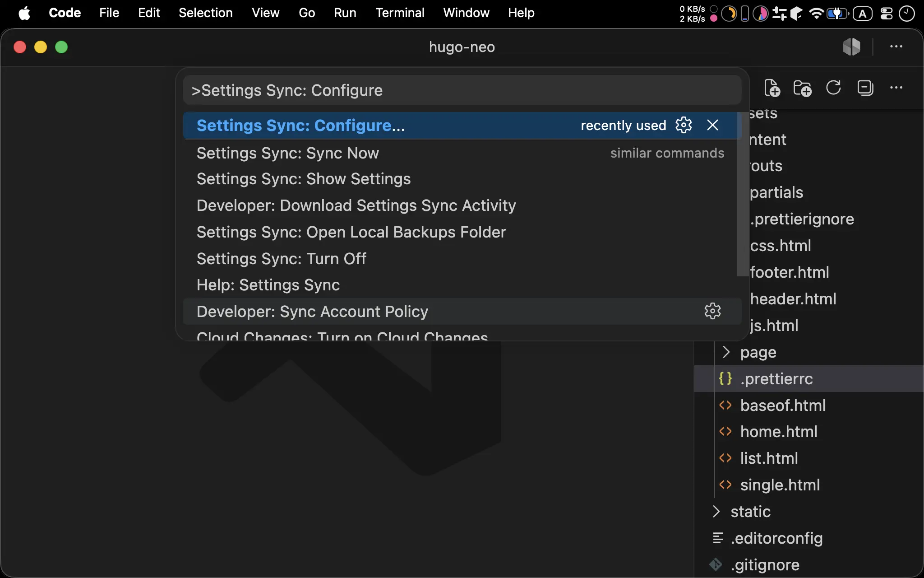This screenshot has height=578, width=924.
Task: Click gear icon on Developer: Sync Account Policy row
Action: click(x=713, y=311)
